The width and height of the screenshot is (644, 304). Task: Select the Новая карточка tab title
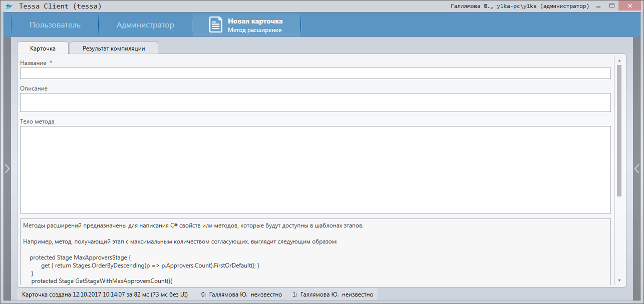click(x=255, y=21)
